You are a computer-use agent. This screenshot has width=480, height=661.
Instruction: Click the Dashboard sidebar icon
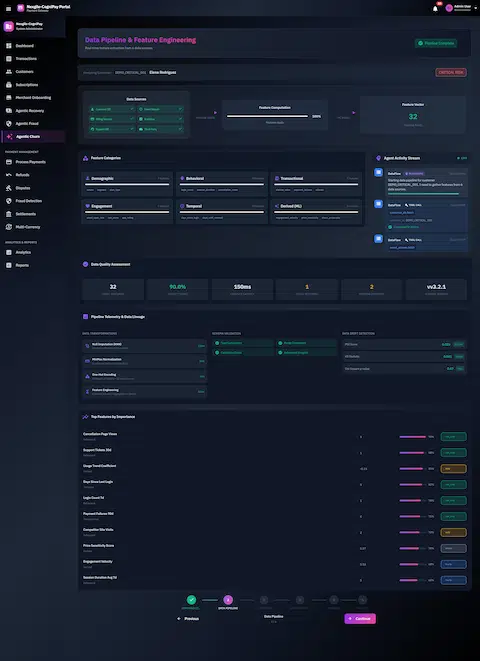9,46
